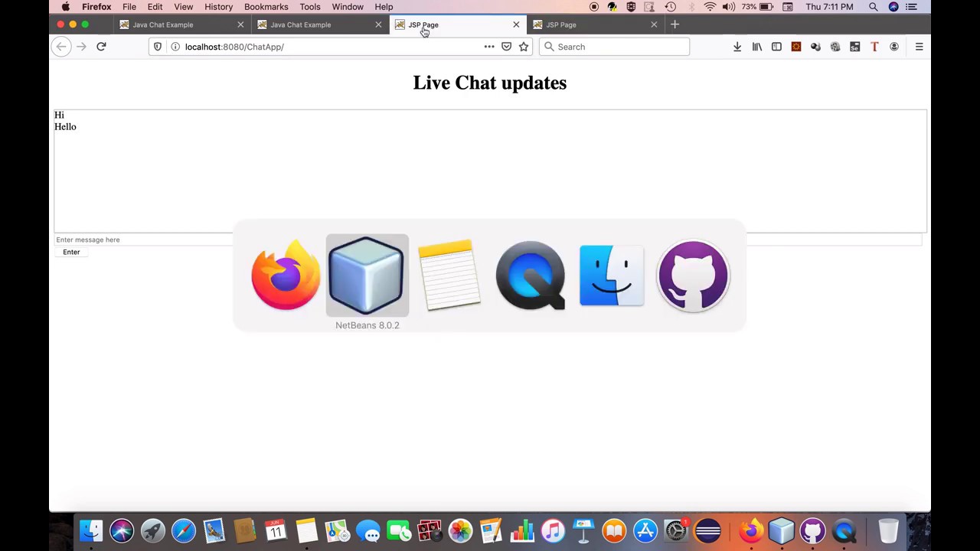
Task: Open the page actions three-dot menu
Action: [x=488, y=47]
